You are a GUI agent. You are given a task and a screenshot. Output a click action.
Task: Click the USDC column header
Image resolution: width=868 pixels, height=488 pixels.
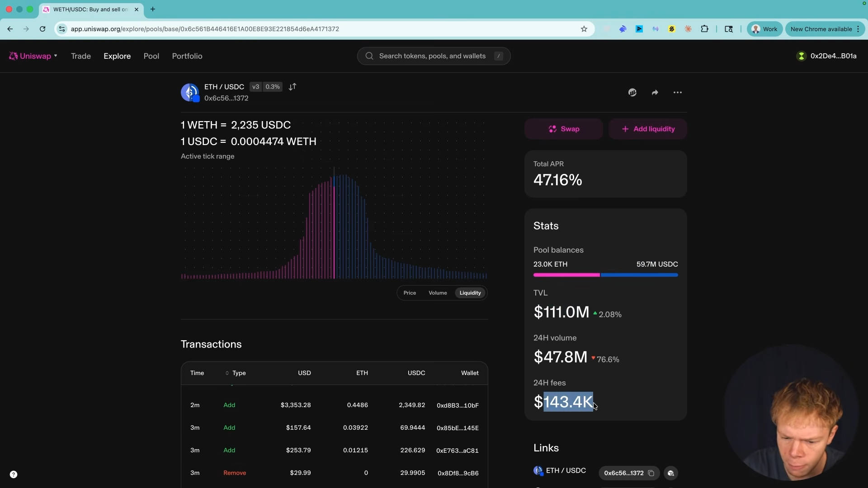tap(416, 373)
